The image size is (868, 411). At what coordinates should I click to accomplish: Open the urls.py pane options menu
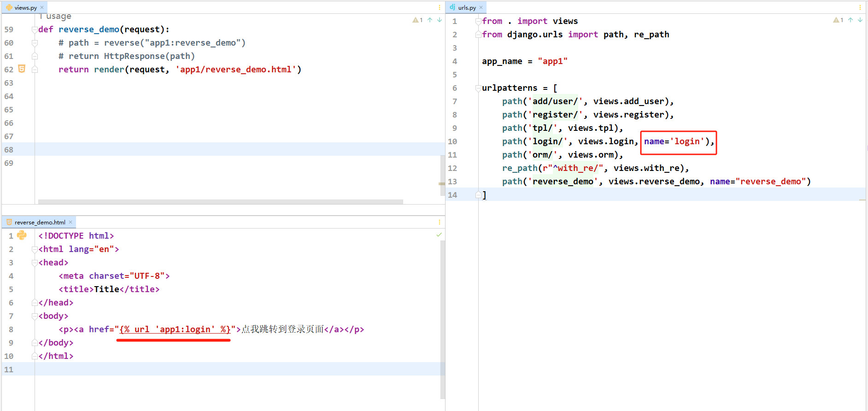pos(860,7)
